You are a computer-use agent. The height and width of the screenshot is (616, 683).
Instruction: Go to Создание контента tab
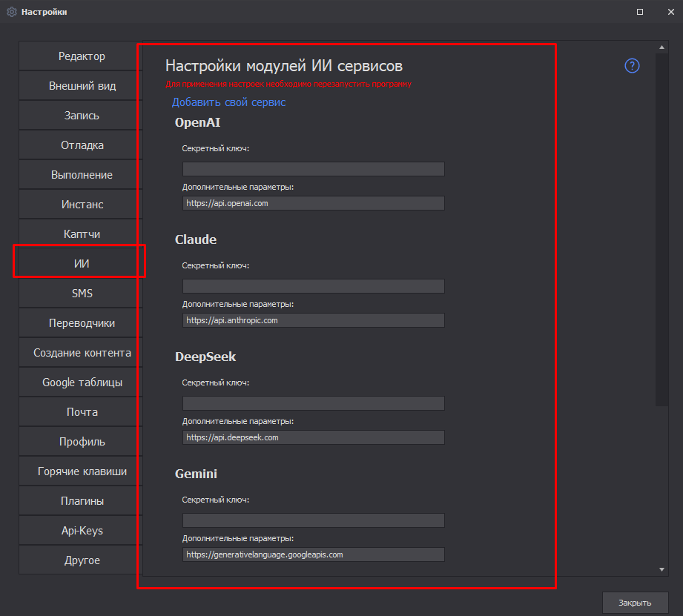pos(81,353)
